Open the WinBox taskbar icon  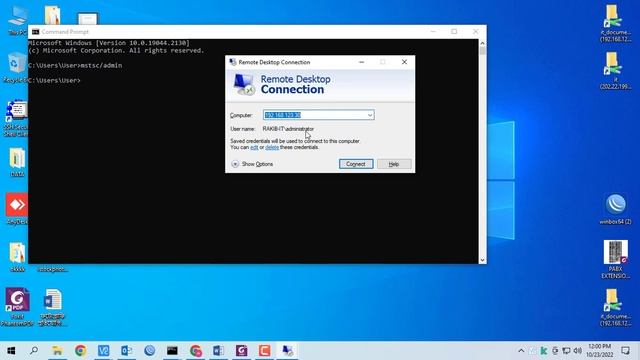tap(149, 351)
